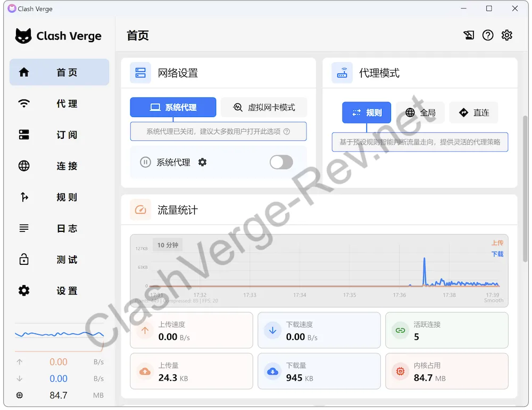
Task: Click the cloud upload icon in 上传量 card
Action: click(145, 372)
